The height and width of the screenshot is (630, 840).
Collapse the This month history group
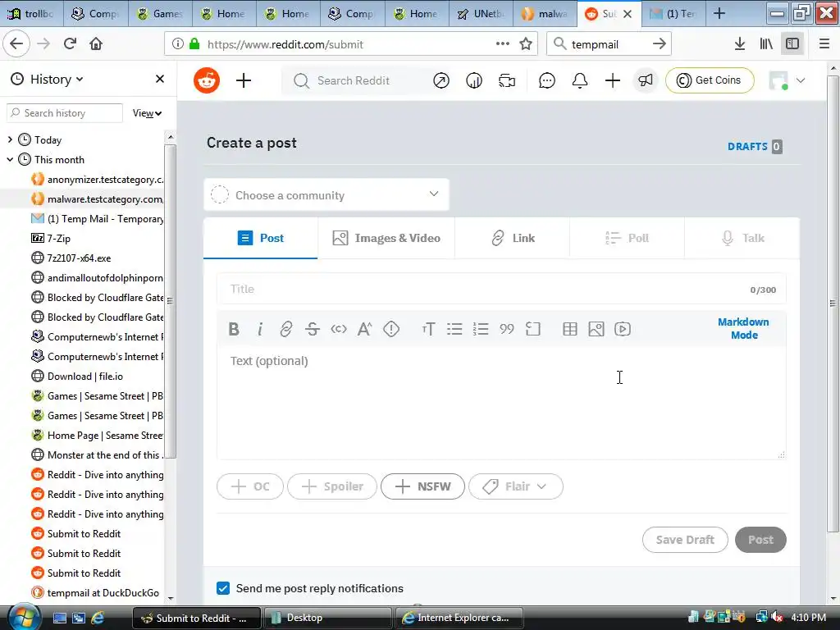(10, 160)
